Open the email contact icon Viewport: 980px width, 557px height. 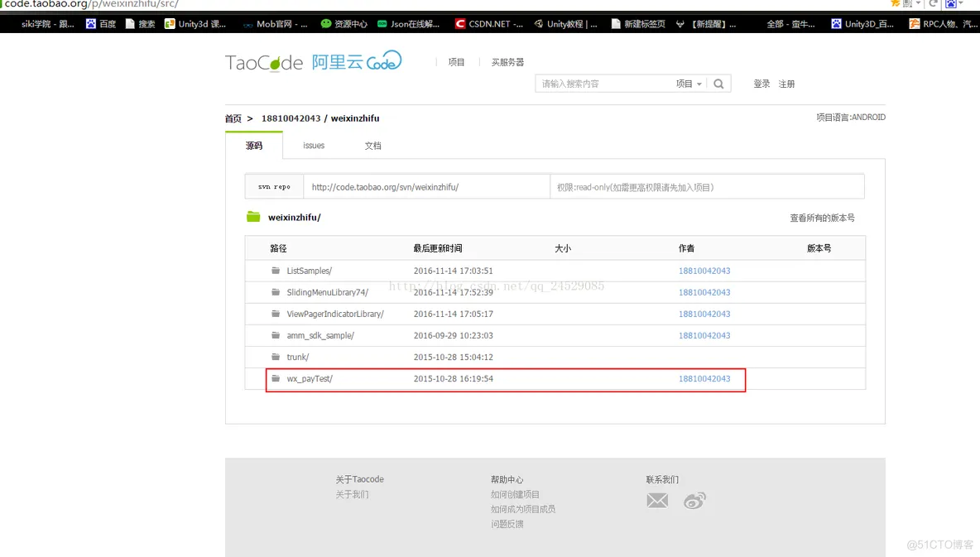[x=657, y=501]
